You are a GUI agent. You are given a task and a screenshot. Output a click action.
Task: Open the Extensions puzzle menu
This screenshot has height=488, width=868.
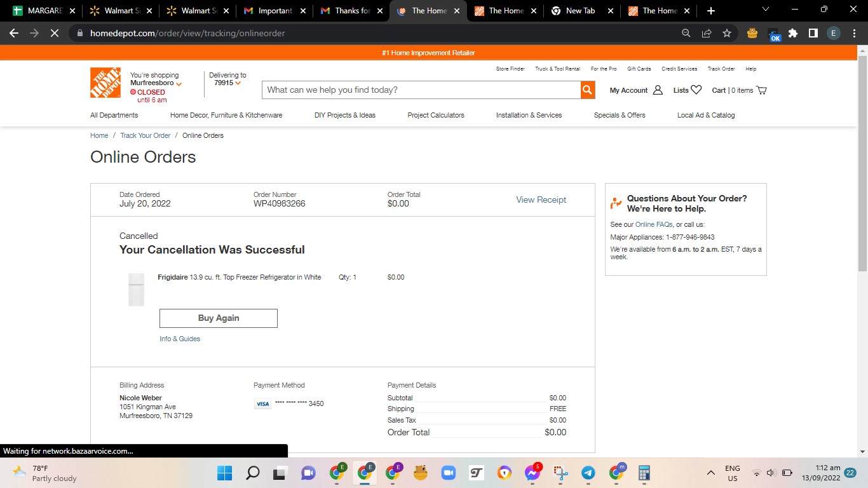pyautogui.click(x=793, y=33)
